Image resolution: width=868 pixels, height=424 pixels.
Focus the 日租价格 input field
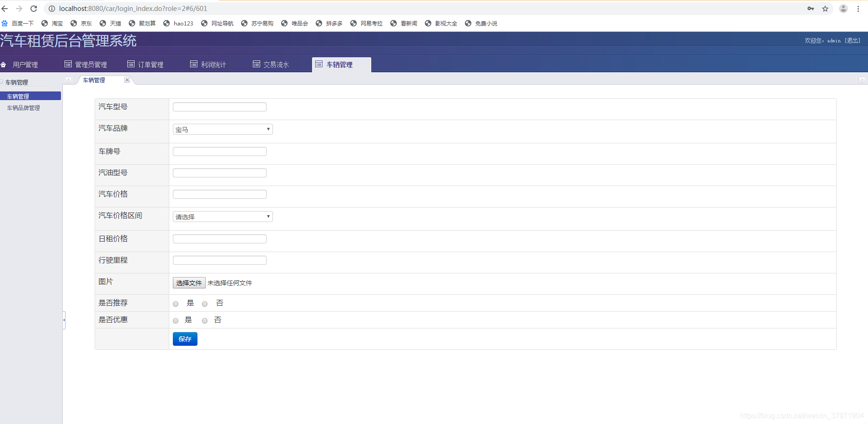(x=220, y=239)
